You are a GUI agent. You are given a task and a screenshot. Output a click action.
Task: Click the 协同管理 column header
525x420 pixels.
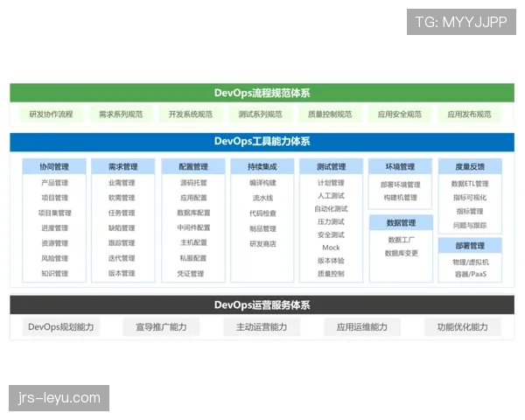[x=54, y=166]
